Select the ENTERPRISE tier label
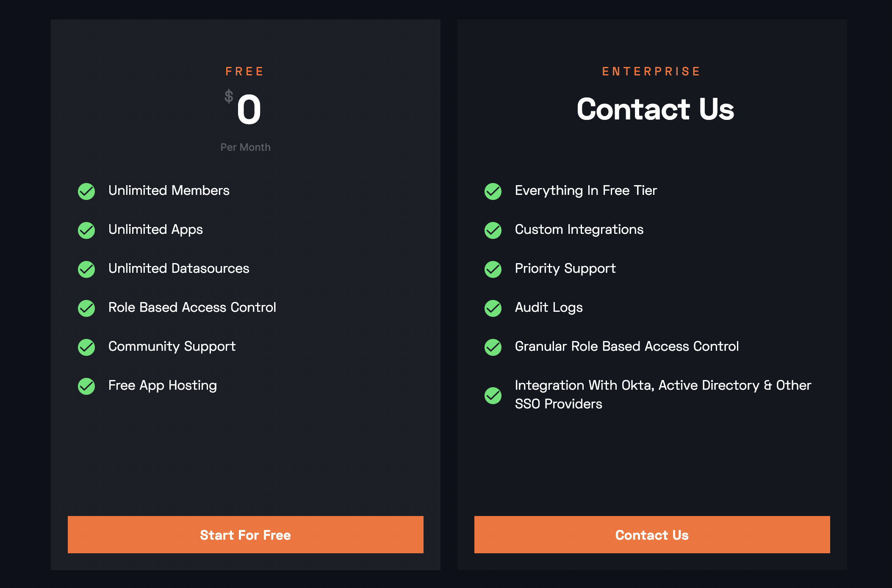 pos(651,71)
